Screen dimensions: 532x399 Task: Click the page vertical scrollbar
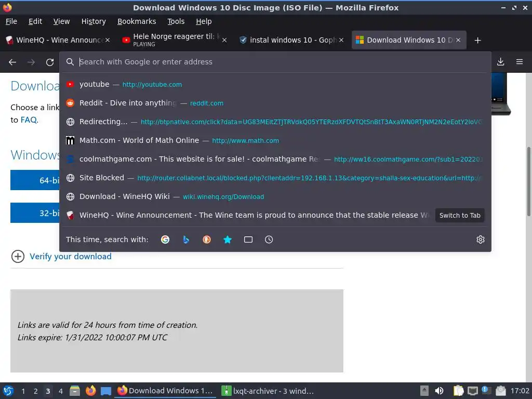528,181
